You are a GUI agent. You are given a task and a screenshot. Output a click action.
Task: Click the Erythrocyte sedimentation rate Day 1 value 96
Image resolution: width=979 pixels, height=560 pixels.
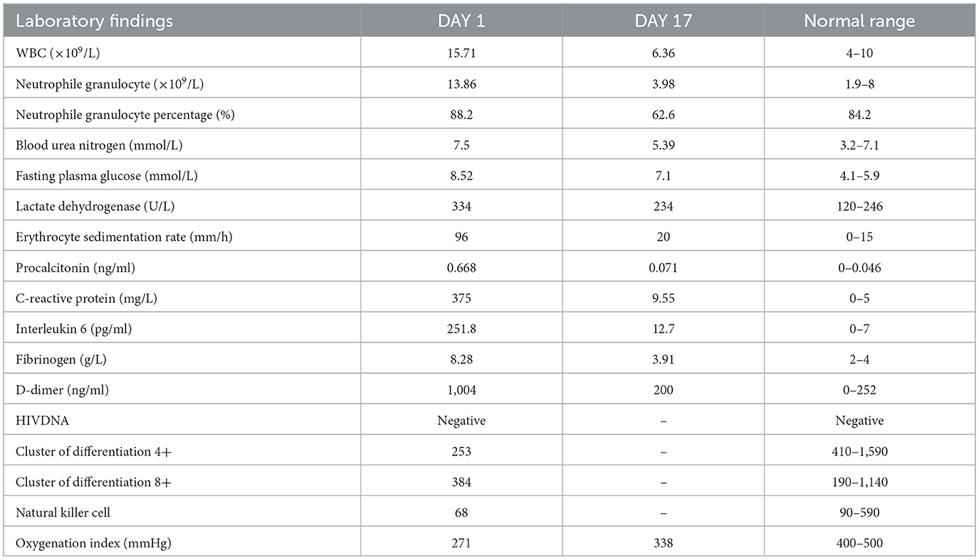pos(461,237)
